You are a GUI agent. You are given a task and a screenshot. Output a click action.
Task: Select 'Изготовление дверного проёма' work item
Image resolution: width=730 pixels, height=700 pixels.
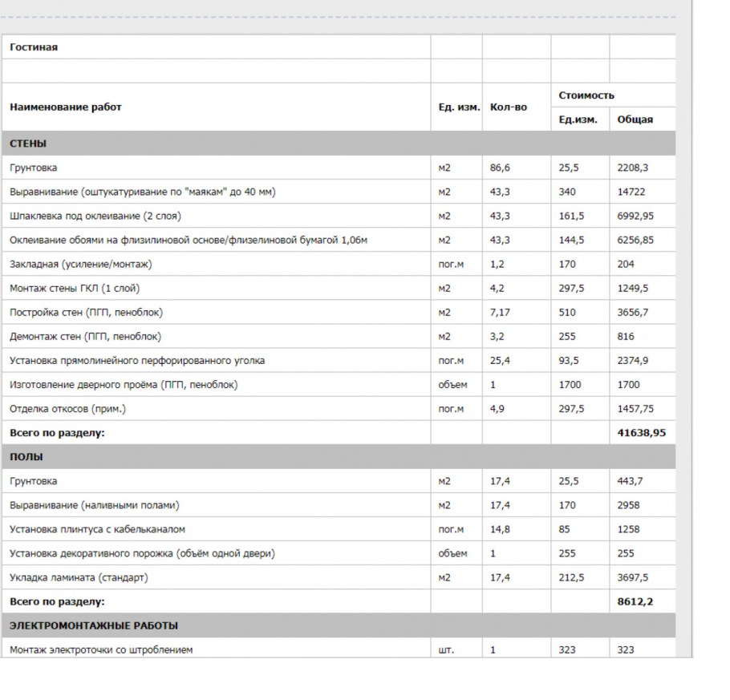[x=124, y=385]
